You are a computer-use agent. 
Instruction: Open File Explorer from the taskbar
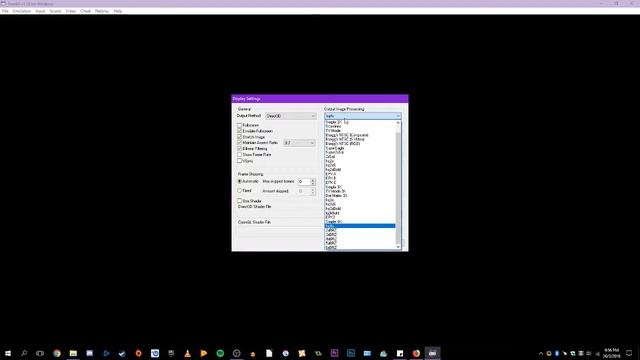(73, 353)
